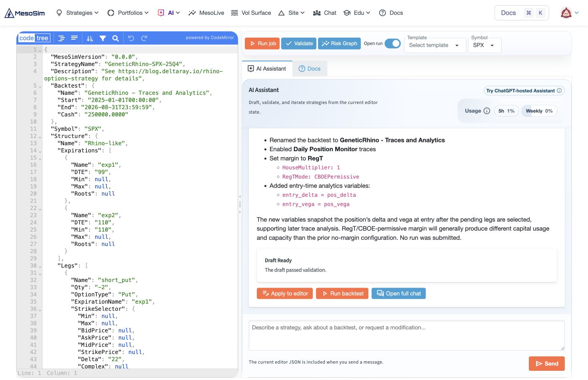Collapse the StrikeSelector block at line 36

point(40,310)
